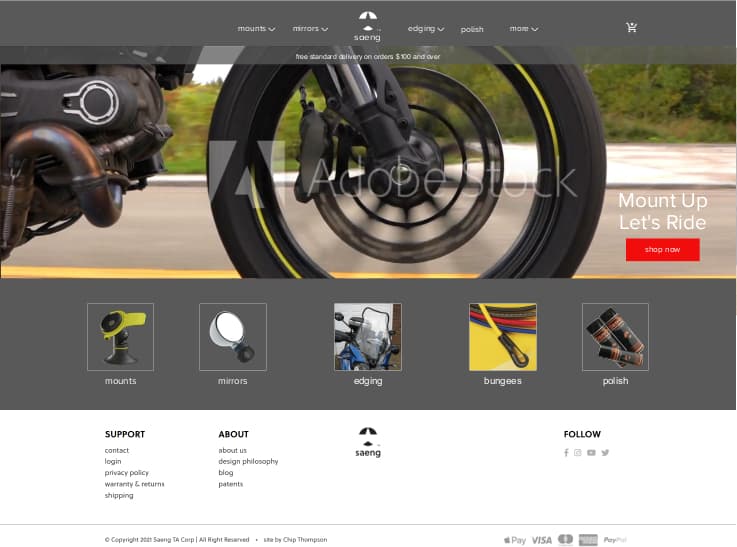This screenshot has height=547, width=737.
Task: Open the shopping cart icon
Action: pos(631,27)
